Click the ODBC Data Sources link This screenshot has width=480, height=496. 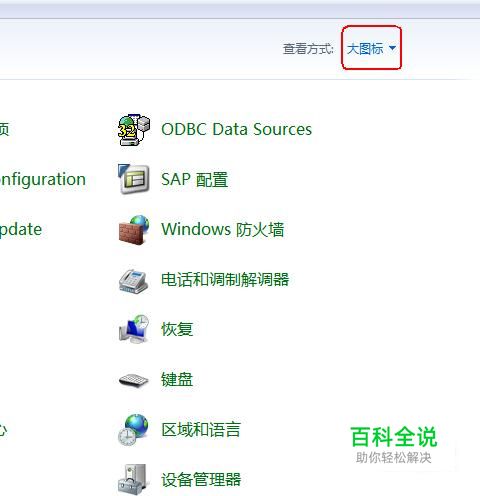(x=236, y=129)
